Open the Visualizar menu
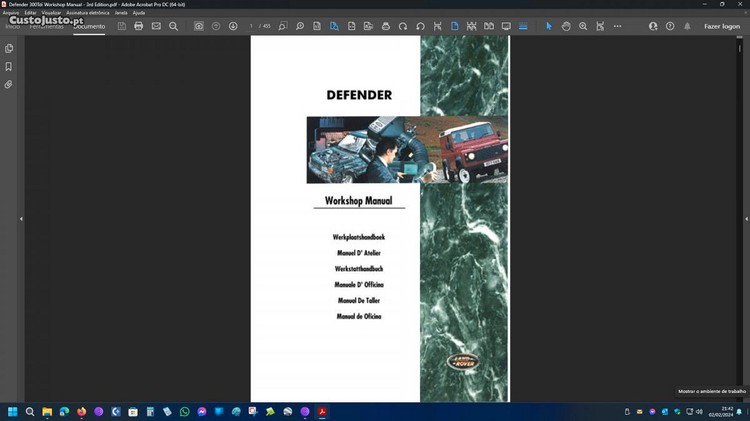Viewport: 750px width, 421px height. [51, 13]
